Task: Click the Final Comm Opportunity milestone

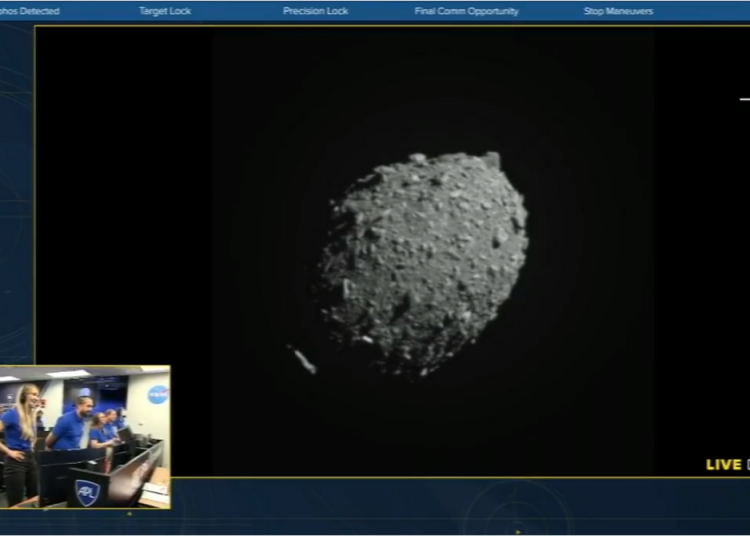Action: (x=466, y=11)
